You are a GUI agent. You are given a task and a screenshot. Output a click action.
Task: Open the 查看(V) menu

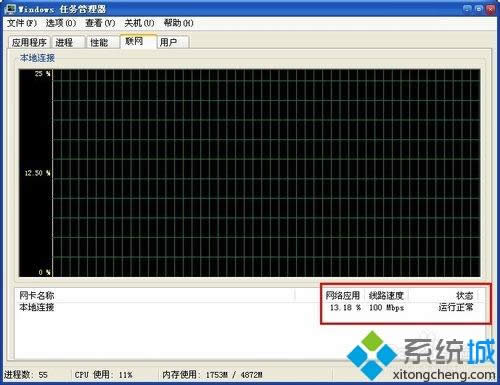100,23
